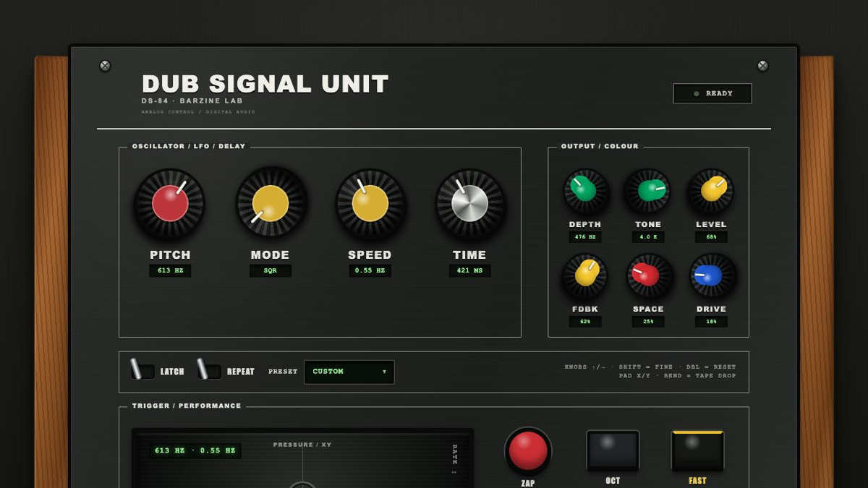Click the red SPACE knob
Image resolution: width=868 pixels, height=488 pixels.
tap(648, 275)
